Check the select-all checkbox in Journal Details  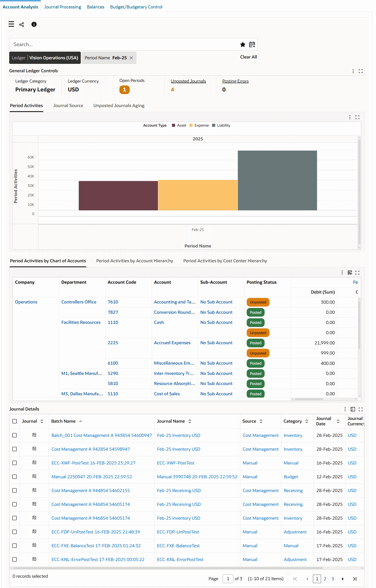(15, 421)
